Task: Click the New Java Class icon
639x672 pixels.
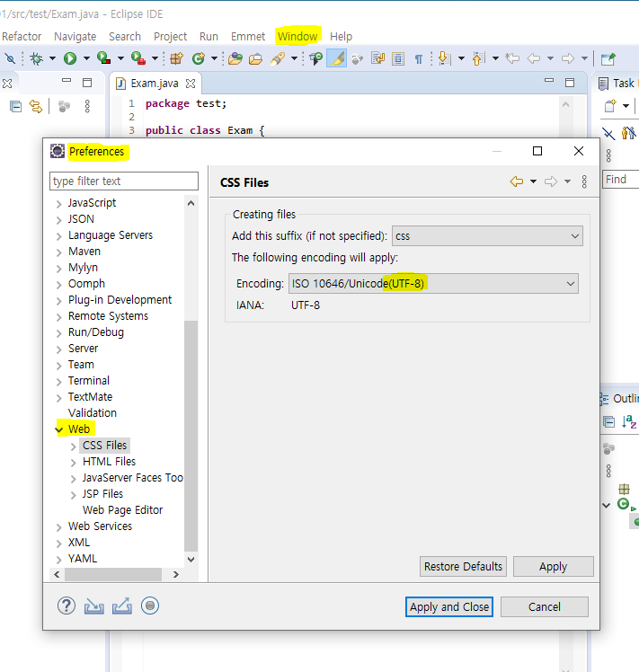Action: (x=199, y=58)
